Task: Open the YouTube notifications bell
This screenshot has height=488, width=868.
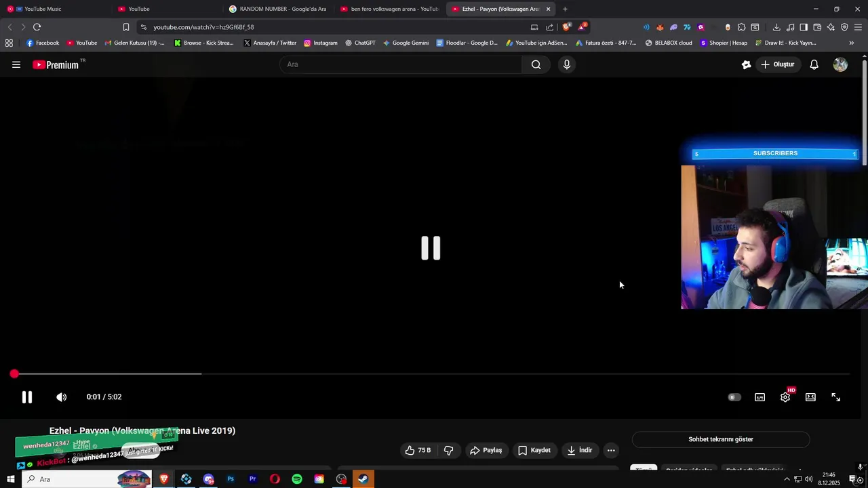Action: (814, 64)
